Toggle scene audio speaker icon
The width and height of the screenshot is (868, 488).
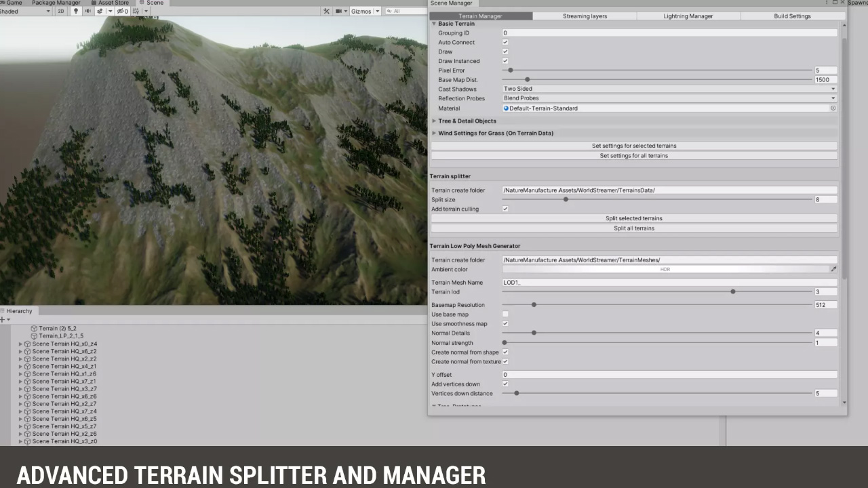[x=87, y=11]
